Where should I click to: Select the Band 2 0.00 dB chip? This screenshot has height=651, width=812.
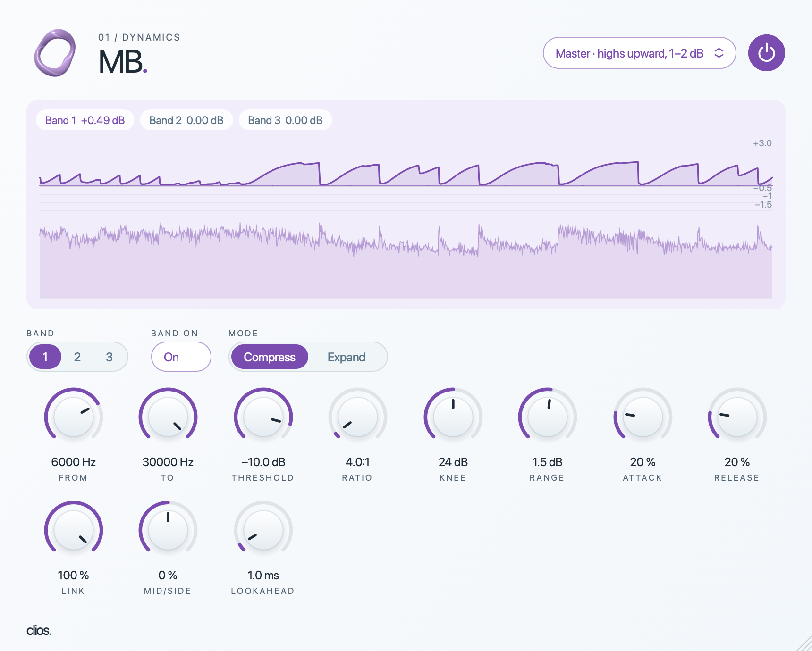(x=186, y=120)
